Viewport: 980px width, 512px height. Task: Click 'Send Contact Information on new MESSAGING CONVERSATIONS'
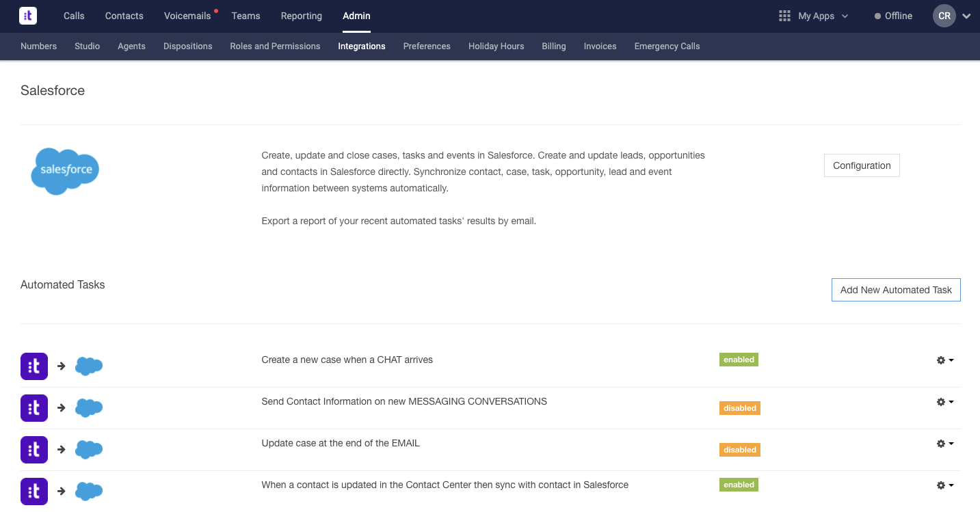click(404, 401)
